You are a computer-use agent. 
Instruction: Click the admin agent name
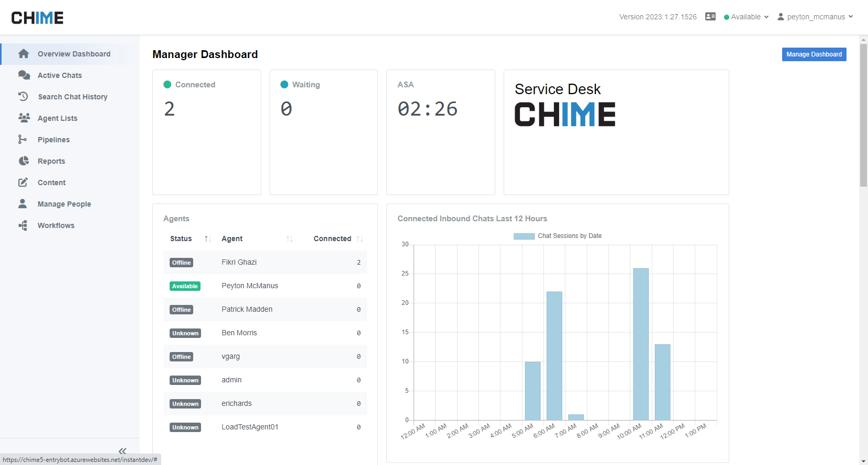point(231,380)
